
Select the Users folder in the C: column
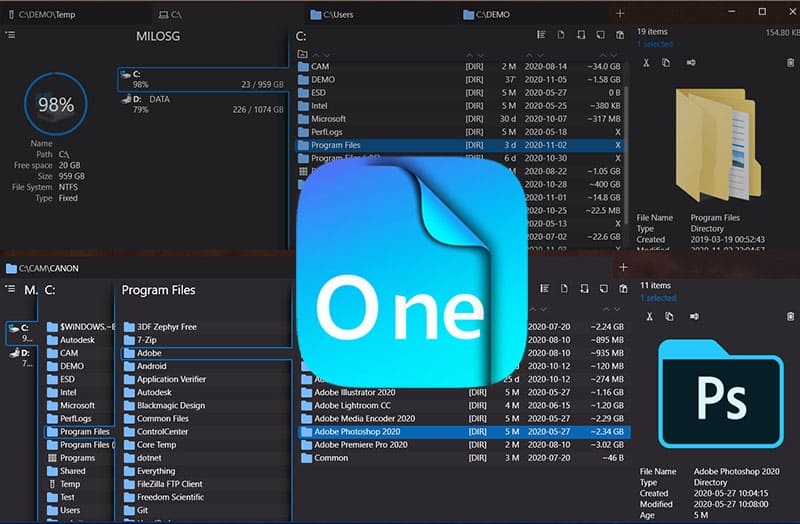click(x=80, y=510)
